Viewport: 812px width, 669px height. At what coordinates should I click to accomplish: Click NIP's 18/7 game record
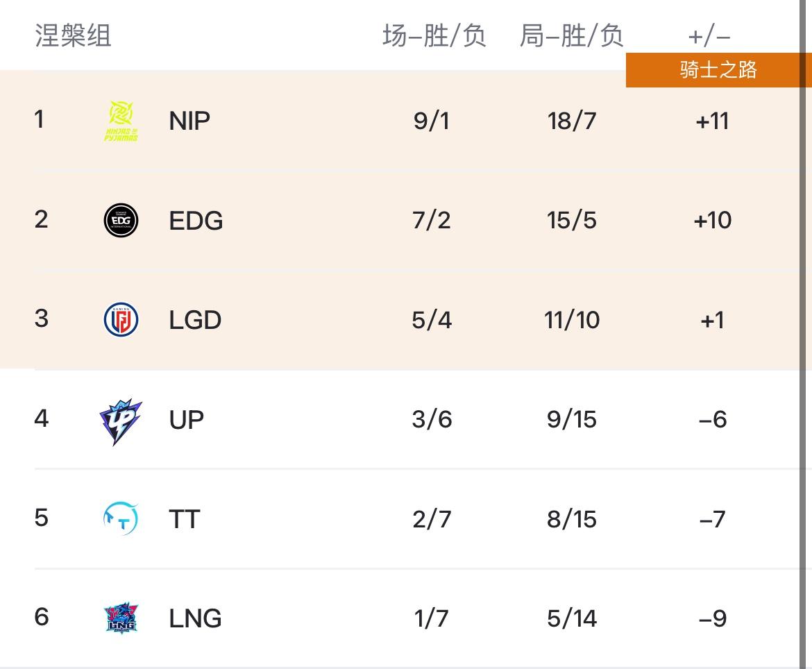point(571,121)
